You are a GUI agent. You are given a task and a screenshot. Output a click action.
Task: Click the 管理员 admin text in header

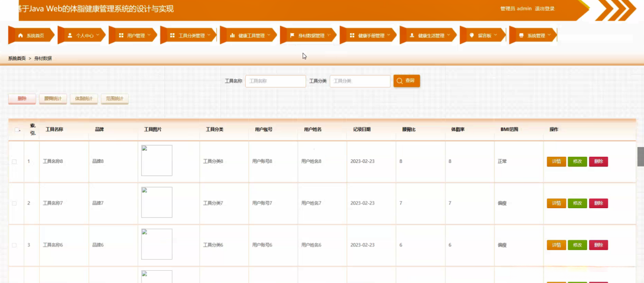[516, 9]
